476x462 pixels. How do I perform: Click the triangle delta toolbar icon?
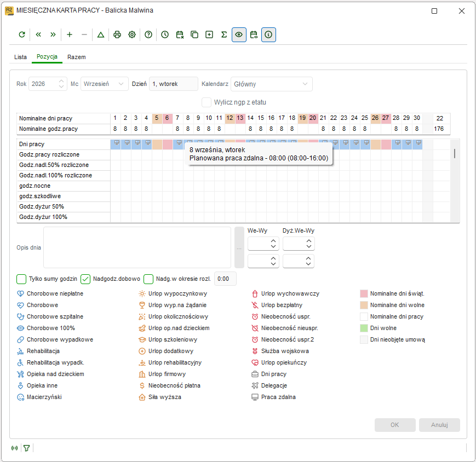point(101,34)
